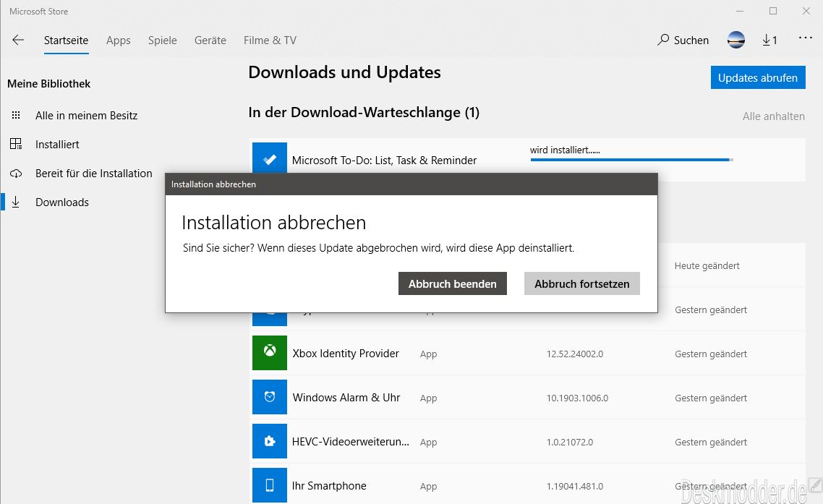Image resolution: width=823 pixels, height=504 pixels.
Task: Open the Spiele tab
Action: click(162, 40)
